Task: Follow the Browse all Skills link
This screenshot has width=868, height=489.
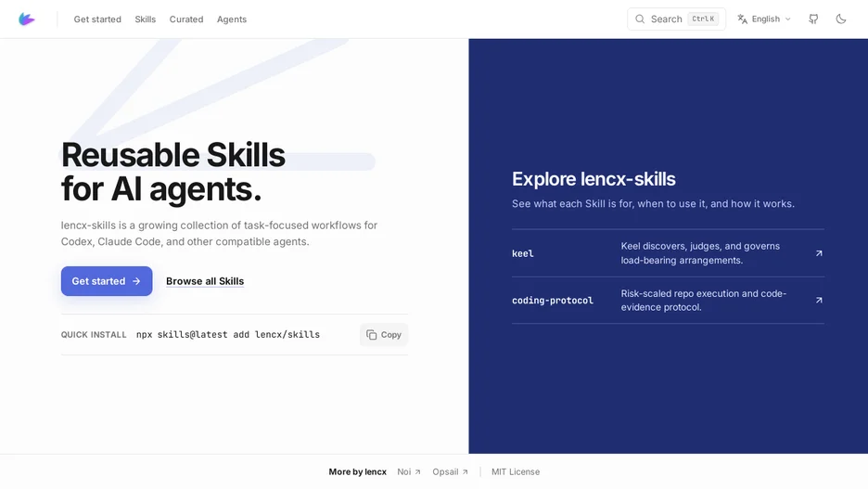Action: click(x=205, y=281)
